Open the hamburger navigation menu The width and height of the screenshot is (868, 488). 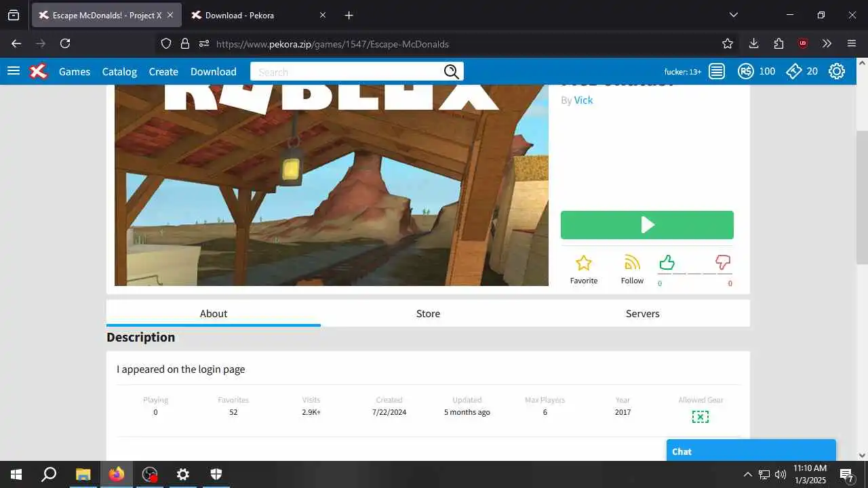click(x=14, y=71)
